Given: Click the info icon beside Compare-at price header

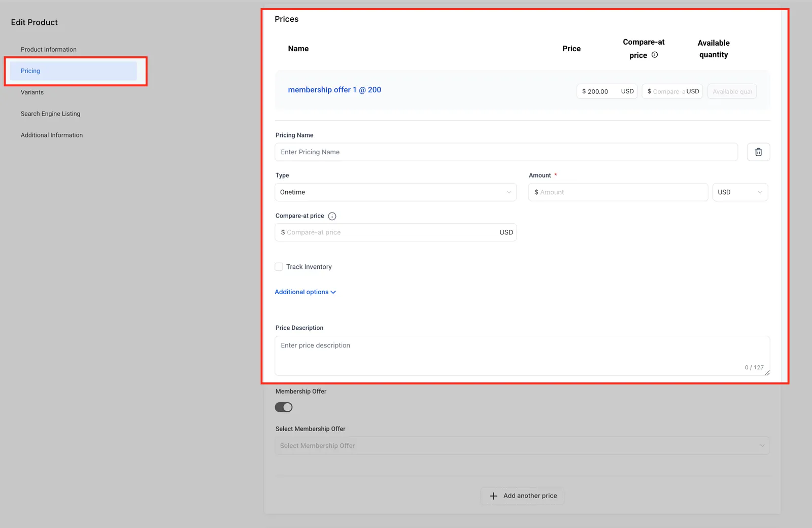Looking at the screenshot, I should coord(655,55).
